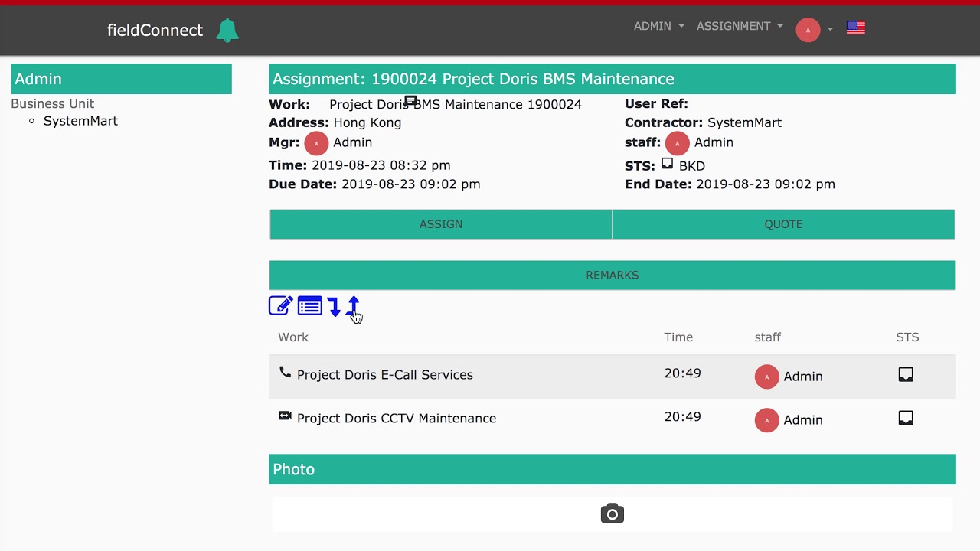The image size is (980, 551).
Task: Click the End Date value
Action: coord(766,184)
